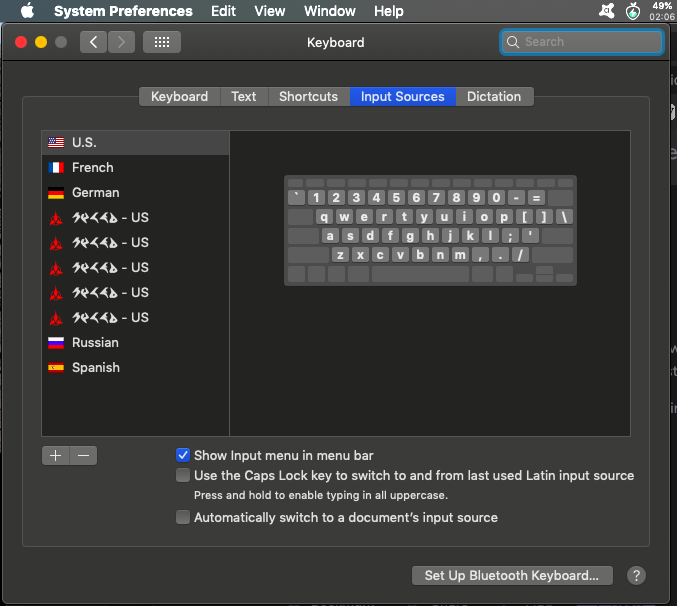Open the System Preferences menu
Viewport: 677px width, 606px height.
tap(123, 11)
